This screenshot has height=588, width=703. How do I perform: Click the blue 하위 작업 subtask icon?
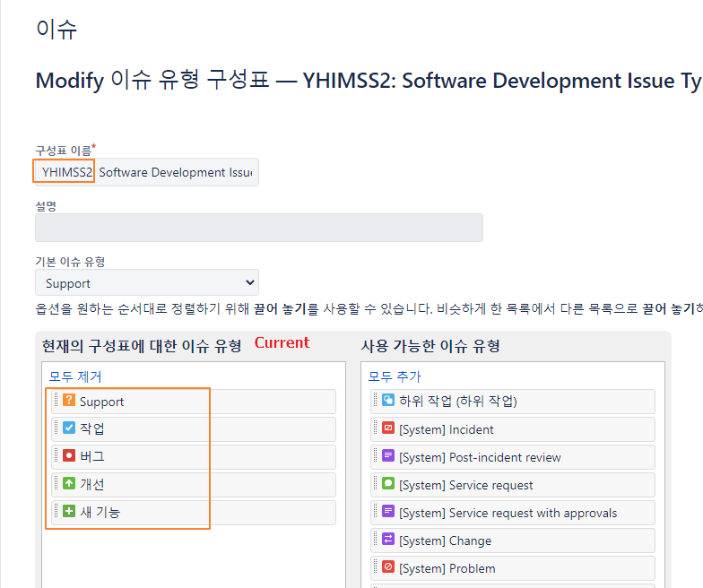[387, 400]
